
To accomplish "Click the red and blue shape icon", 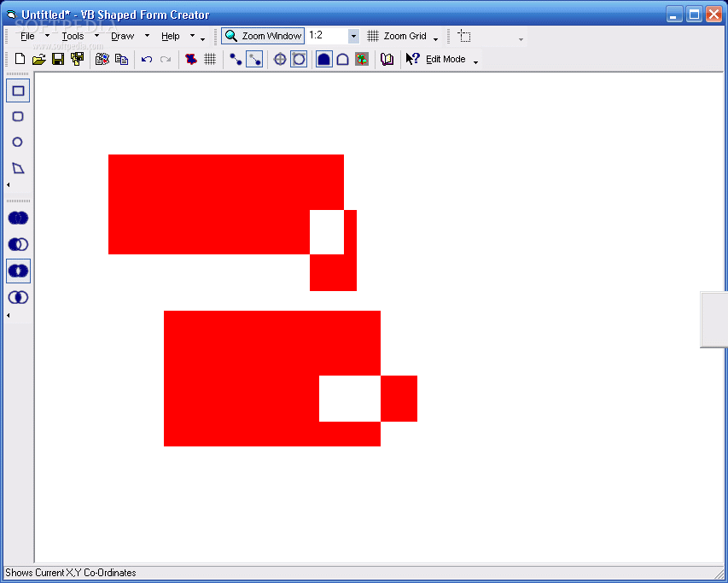I will (x=191, y=59).
